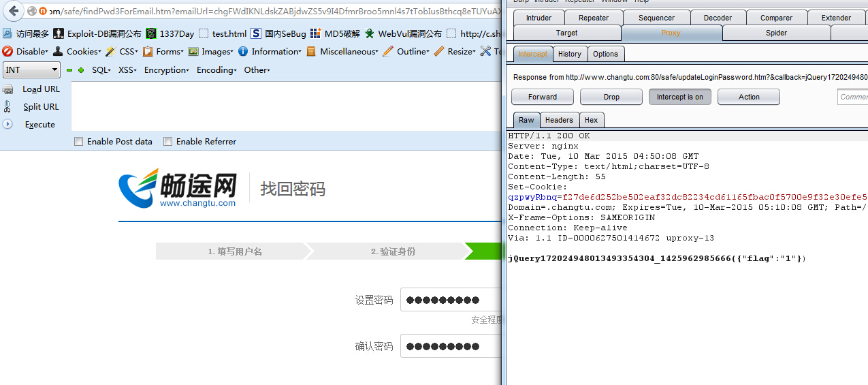868x385 pixels.
Task: Open the MD5破解 bookmark
Action: (335, 33)
